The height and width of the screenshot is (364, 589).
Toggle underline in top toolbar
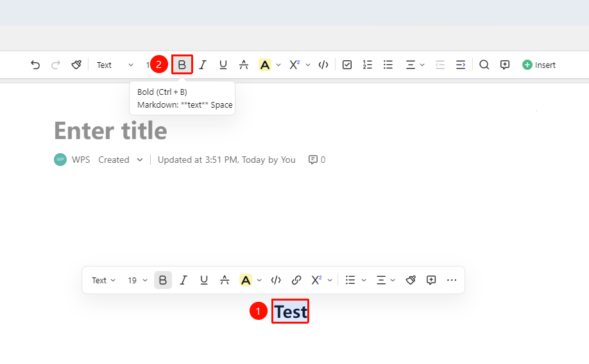pos(223,65)
